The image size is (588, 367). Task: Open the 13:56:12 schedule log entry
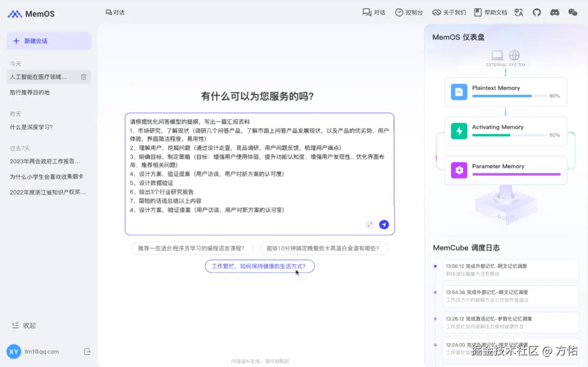pyautogui.click(x=511, y=270)
